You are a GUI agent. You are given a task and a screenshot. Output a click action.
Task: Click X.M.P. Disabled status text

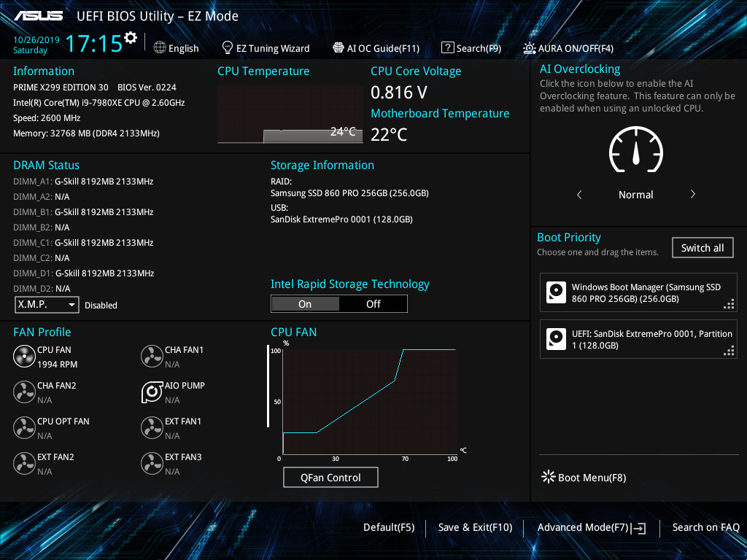(101, 306)
